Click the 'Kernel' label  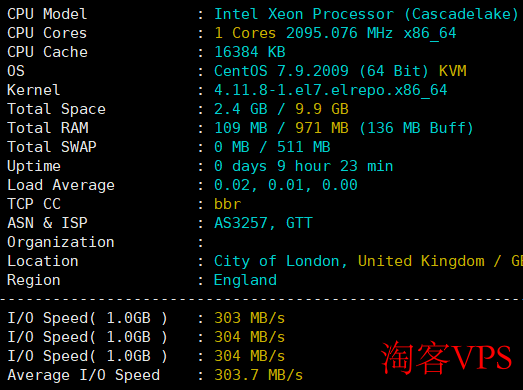[x=34, y=90]
